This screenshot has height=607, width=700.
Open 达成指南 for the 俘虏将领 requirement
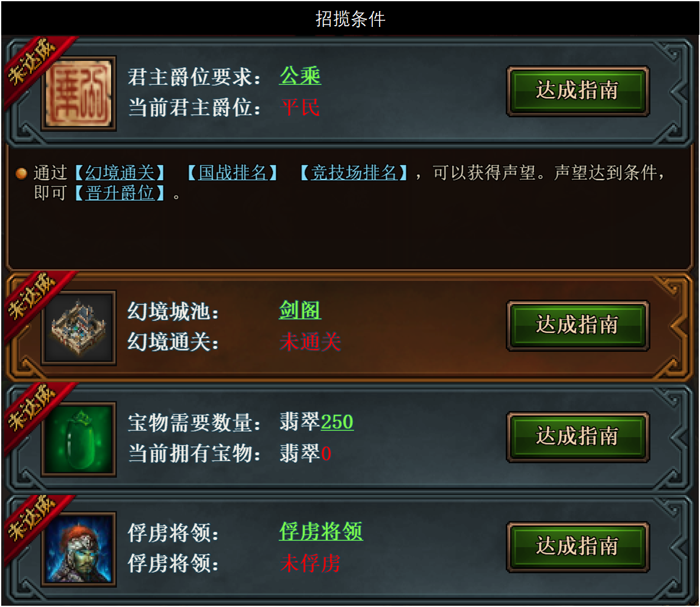[x=577, y=547]
